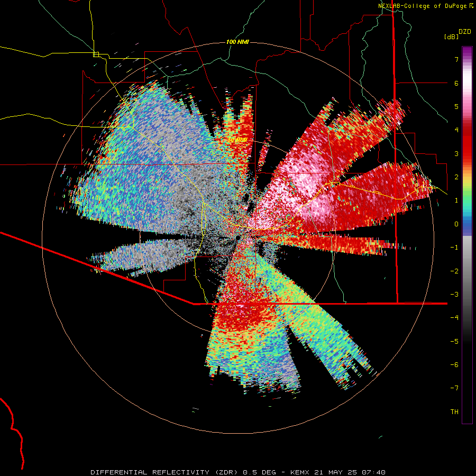This screenshot has width=476, height=476.
Task: Click the -6 value on color scale
Action: tap(454, 364)
